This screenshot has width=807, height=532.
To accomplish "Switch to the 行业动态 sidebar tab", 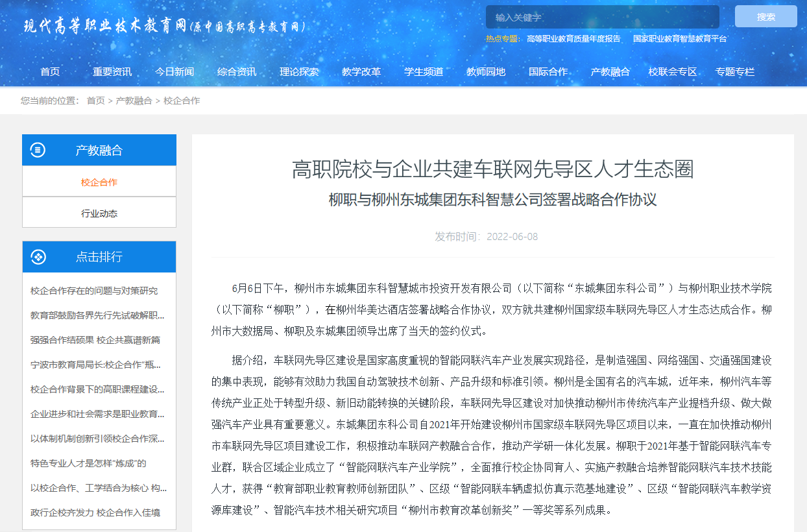I will pos(99,213).
